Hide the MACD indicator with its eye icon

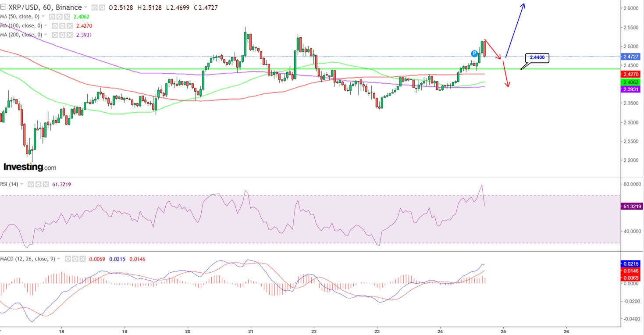pyautogui.click(x=68, y=259)
